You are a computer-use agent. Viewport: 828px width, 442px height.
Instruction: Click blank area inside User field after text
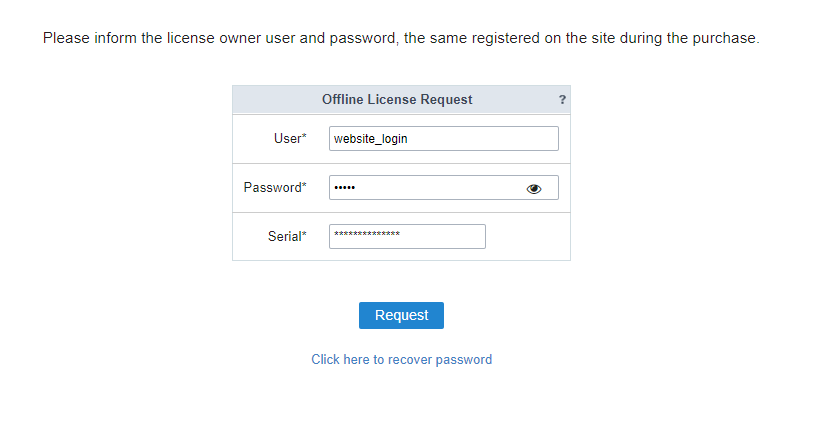482,138
